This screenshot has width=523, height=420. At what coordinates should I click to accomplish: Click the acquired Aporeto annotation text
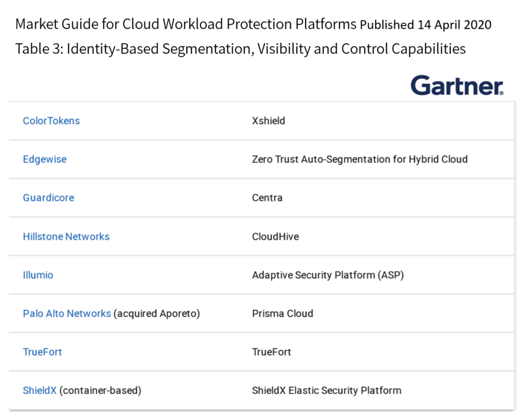click(155, 313)
